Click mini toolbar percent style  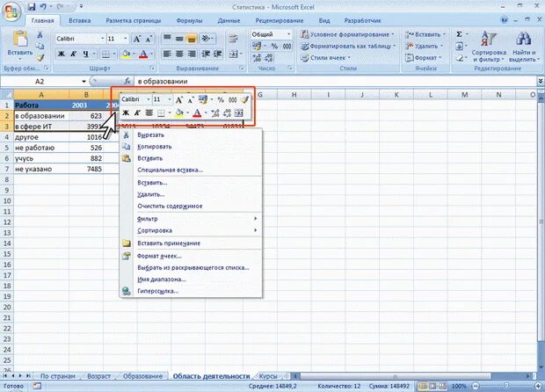coord(221,99)
